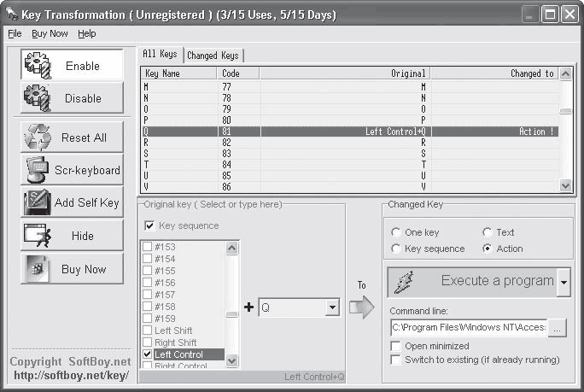Open Scr-keyboard via its monitor icon

(x=38, y=170)
